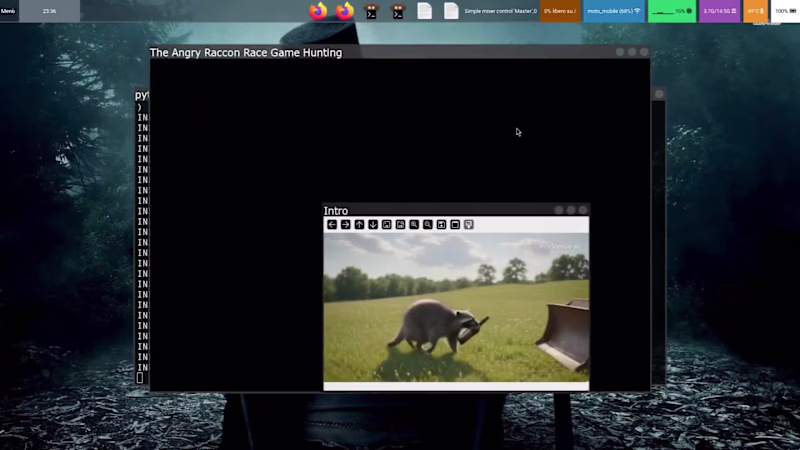Open the left document icon in the panel

[x=424, y=11]
